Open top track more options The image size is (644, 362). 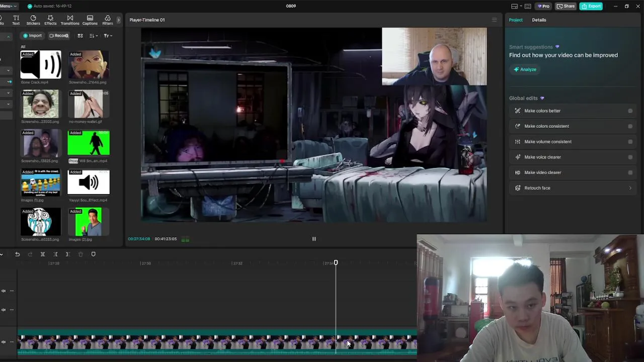12,291
